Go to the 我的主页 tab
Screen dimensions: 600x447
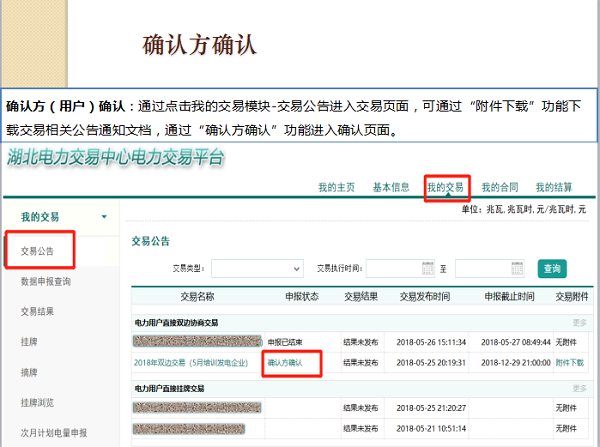coord(336,187)
